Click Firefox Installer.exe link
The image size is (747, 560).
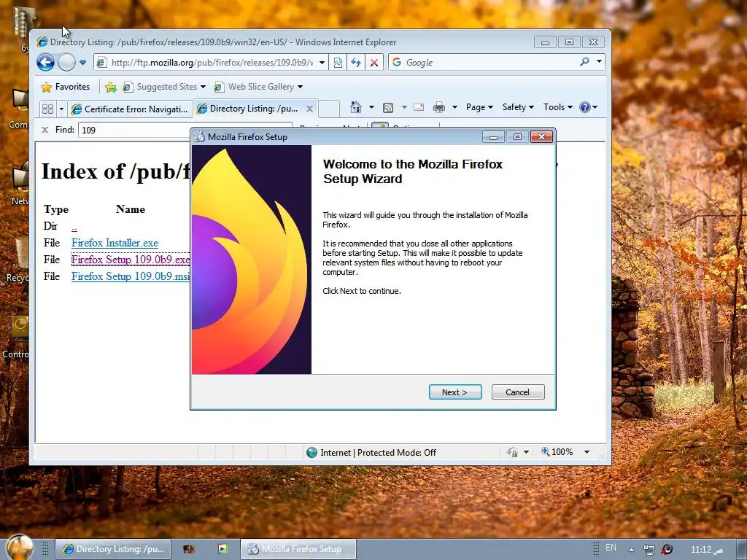[115, 243]
